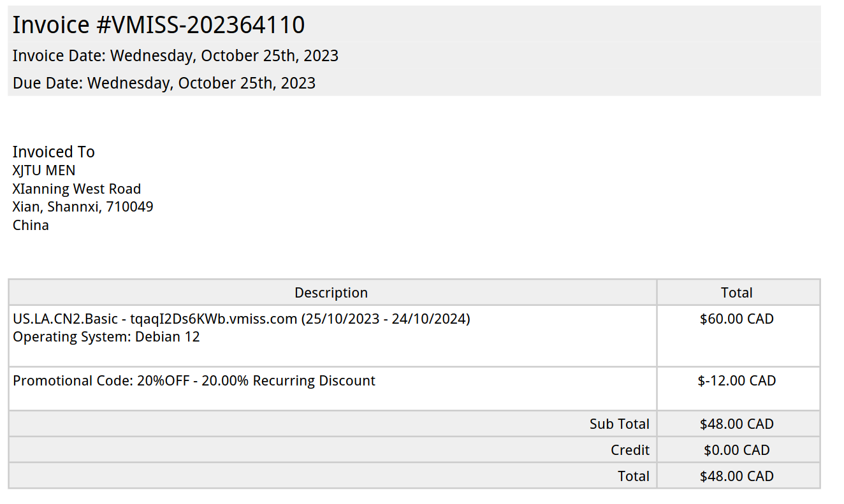Select the Invoice Date line
This screenshot has width=844, height=504.
175,56
